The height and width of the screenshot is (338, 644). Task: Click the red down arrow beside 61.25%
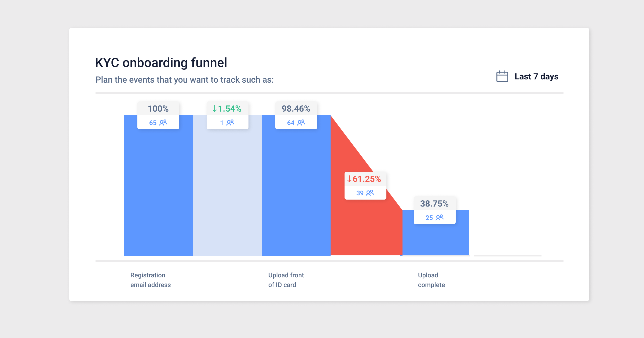click(x=349, y=179)
